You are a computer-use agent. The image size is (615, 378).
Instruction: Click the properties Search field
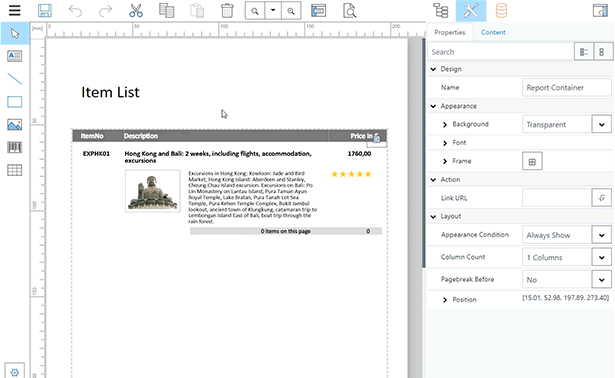(x=500, y=52)
